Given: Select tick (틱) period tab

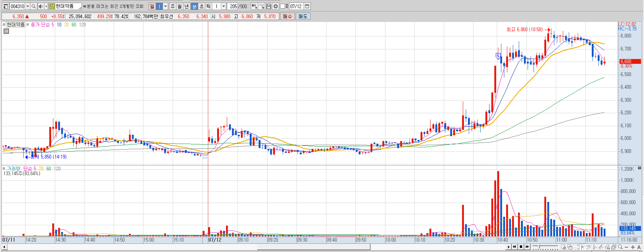Looking at the screenshot, I should click(x=208, y=6).
